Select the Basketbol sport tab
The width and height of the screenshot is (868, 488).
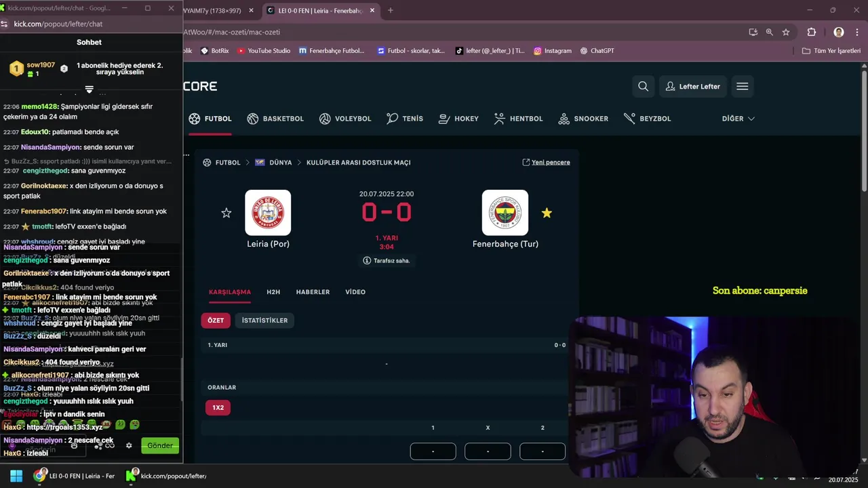click(x=275, y=119)
